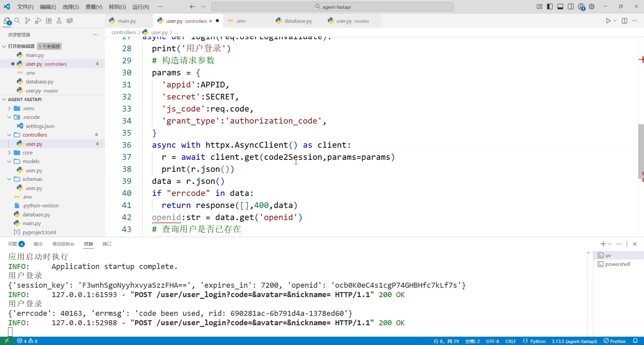Screen dimensions: 644x345
Task: Open the Testing flask icon
Action: [59, 21]
